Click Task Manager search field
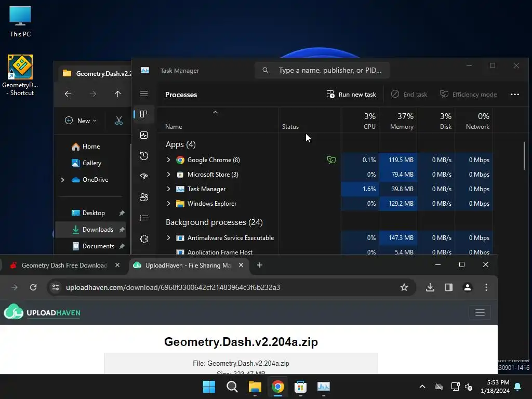532x399 pixels. point(322,70)
